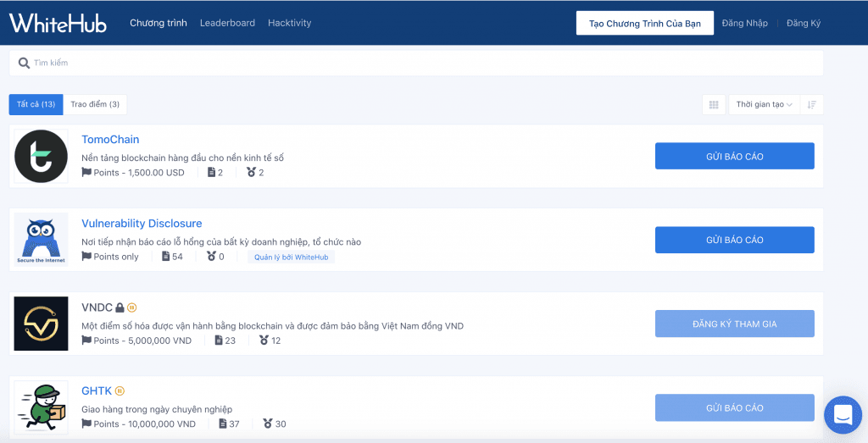Open the VNDC program logo
868x443 pixels.
pos(41,324)
